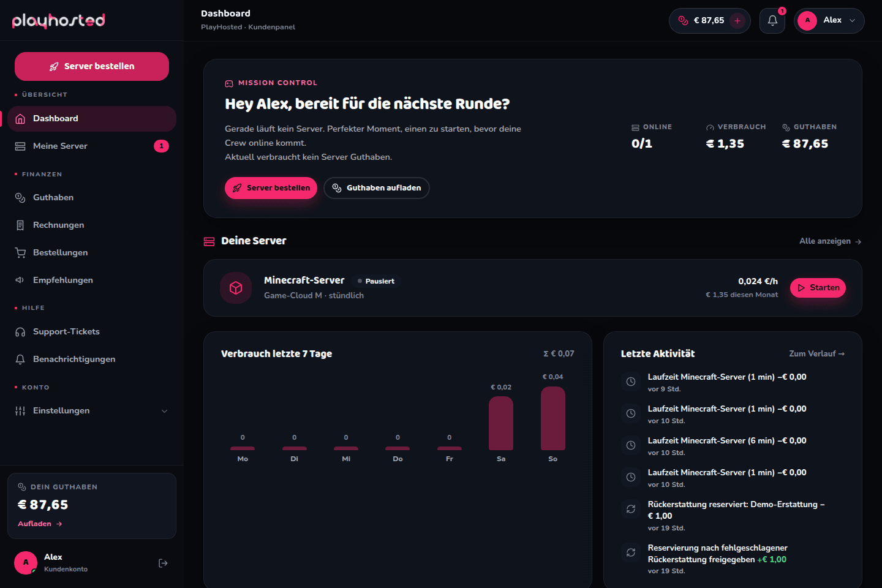This screenshot has width=882, height=588.
Task: Click the sidebar Server bestellen button
Action: [x=92, y=66]
